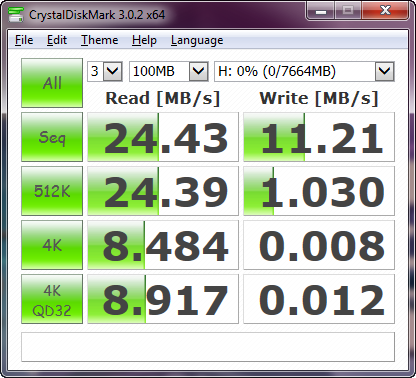Start the 4K QD32 test
This screenshot has width=416, height=378.
[52, 299]
